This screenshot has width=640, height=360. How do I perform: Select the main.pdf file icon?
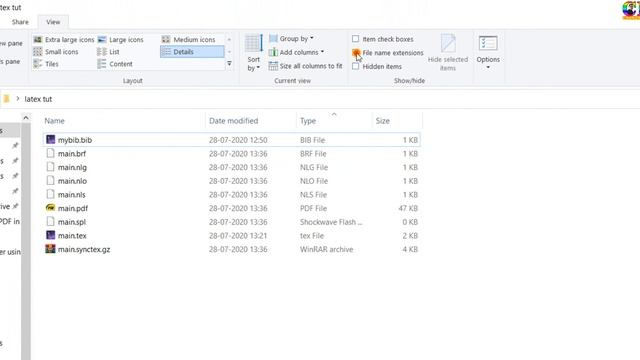50,208
